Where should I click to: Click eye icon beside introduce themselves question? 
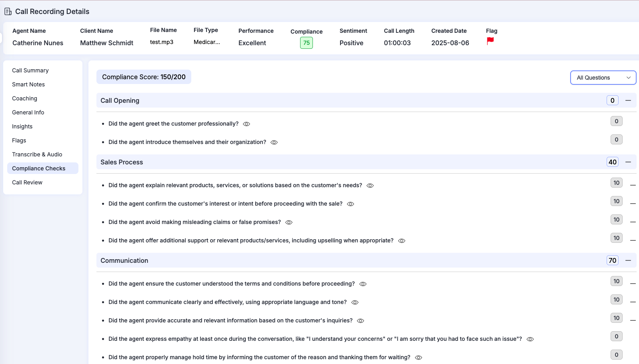pos(274,142)
